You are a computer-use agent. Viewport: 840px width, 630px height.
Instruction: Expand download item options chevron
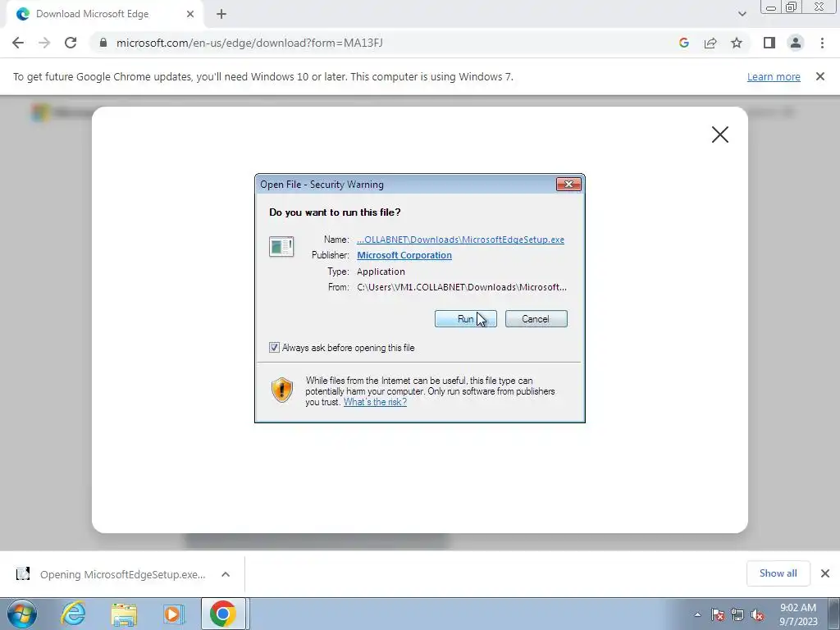point(226,574)
